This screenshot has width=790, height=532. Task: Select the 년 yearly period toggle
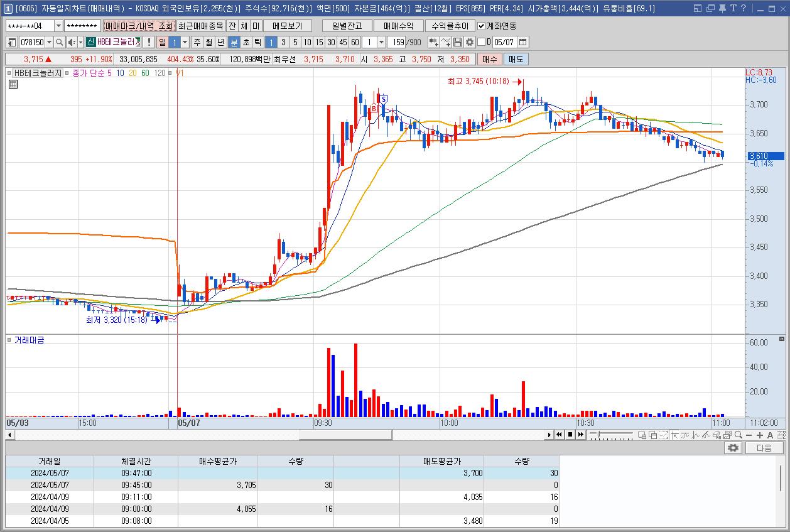221,42
